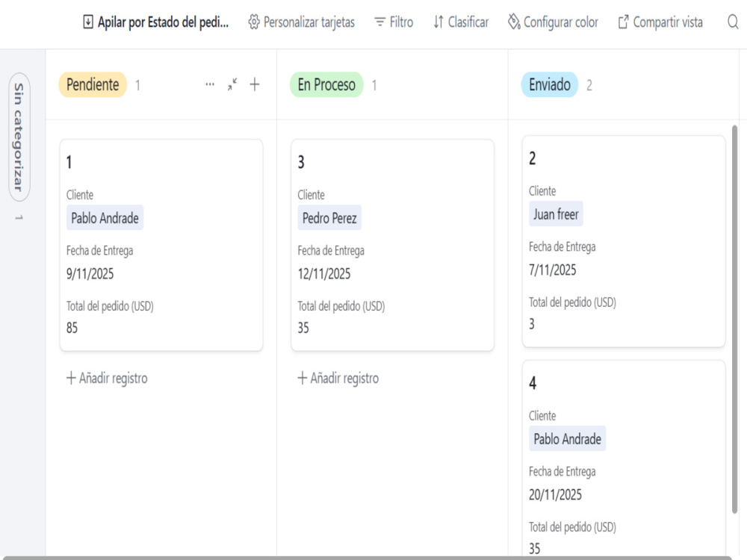This screenshot has height=560, width=747.
Task: Click Juan freer client tag
Action: 556,214
